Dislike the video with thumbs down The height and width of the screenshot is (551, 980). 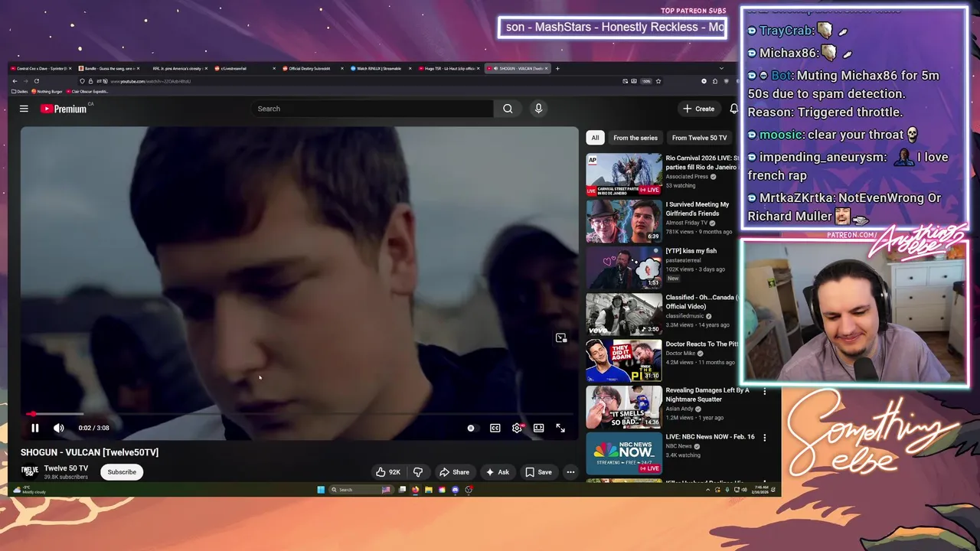coord(418,472)
